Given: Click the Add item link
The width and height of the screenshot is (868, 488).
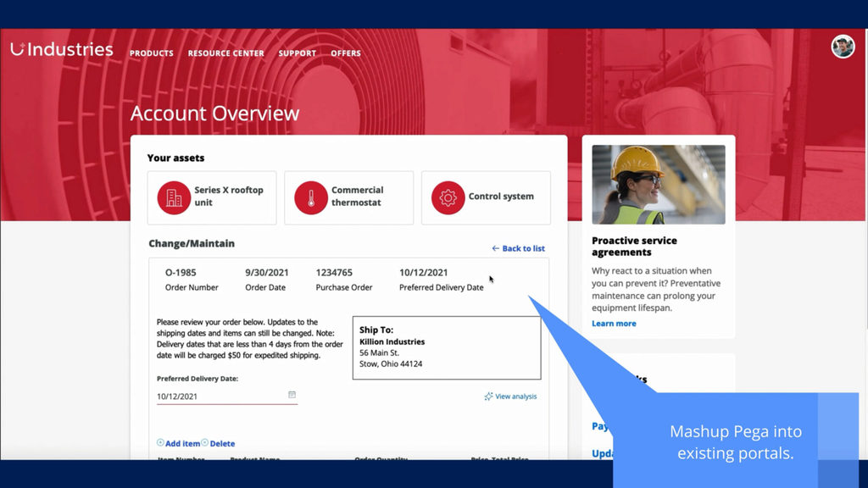Looking at the screenshot, I should pyautogui.click(x=182, y=444).
